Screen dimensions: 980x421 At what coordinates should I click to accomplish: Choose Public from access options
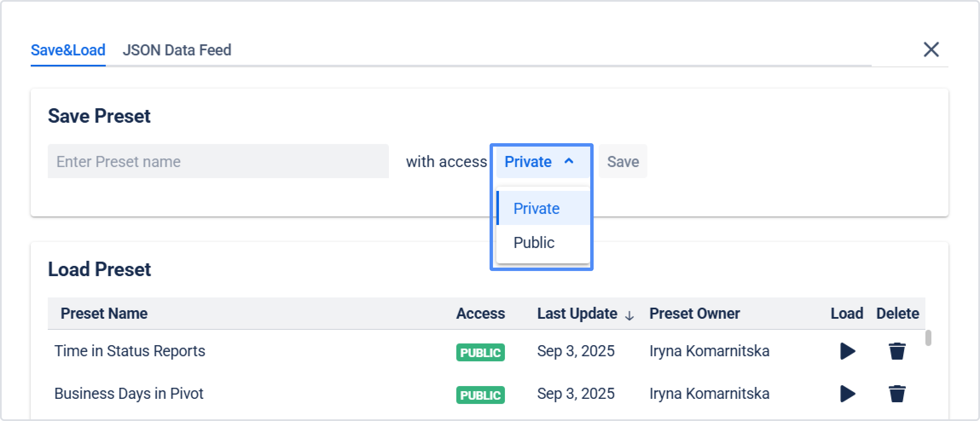(x=534, y=242)
